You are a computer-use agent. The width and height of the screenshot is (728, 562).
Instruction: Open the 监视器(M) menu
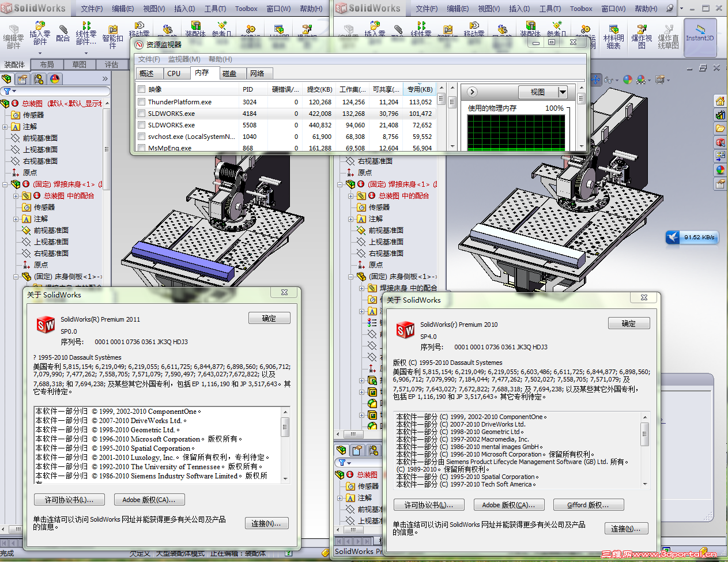click(x=184, y=59)
